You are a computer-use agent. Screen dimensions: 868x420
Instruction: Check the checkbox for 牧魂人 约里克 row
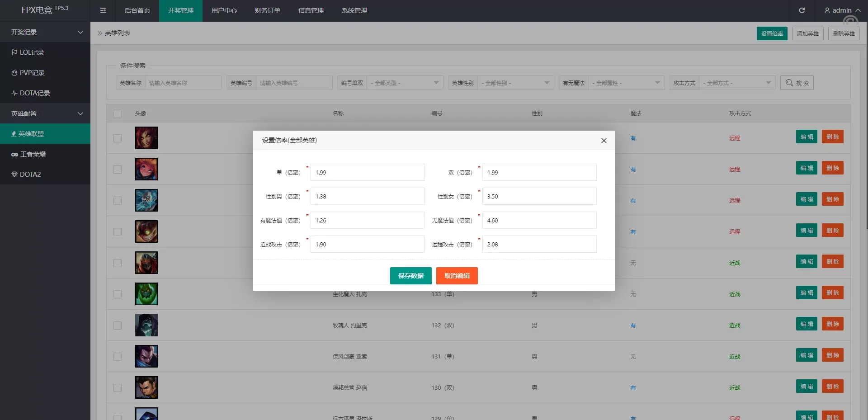click(x=118, y=326)
